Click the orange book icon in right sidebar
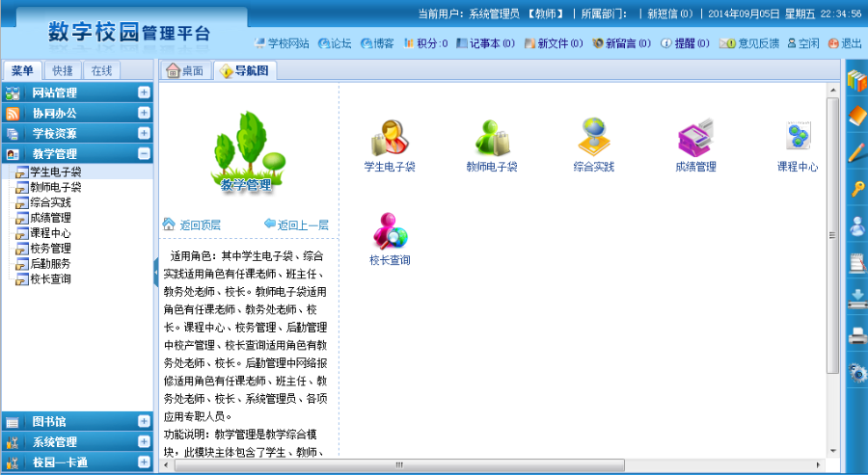Image resolution: width=868 pixels, height=475 pixels. (x=857, y=117)
